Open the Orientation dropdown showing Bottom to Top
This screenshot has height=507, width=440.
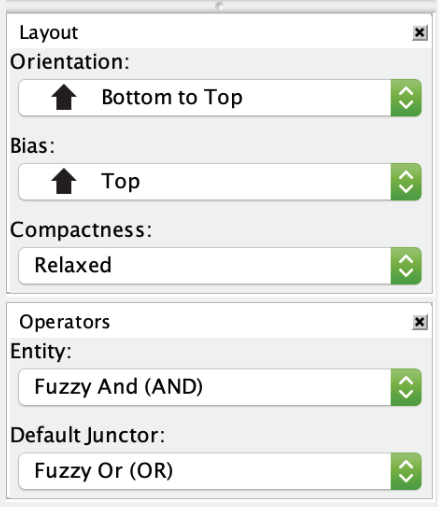(220, 98)
